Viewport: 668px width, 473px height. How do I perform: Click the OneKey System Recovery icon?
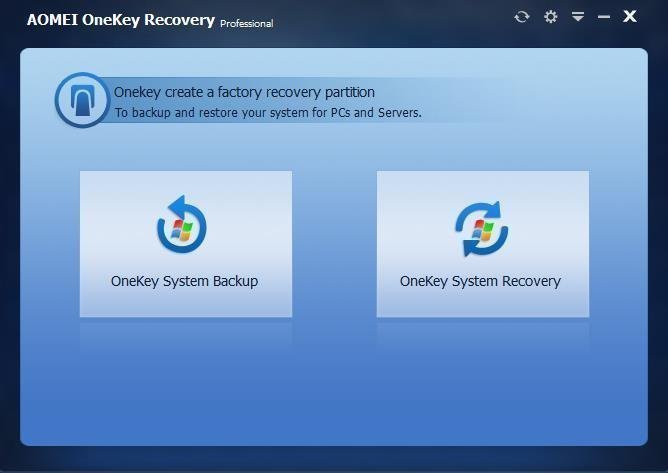pos(481,229)
